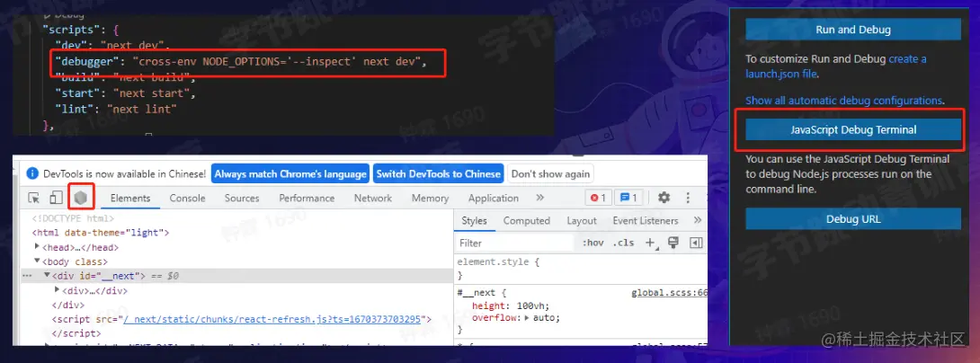Select the Styles sub-tab
This screenshot has width=980, height=363.
coord(475,220)
